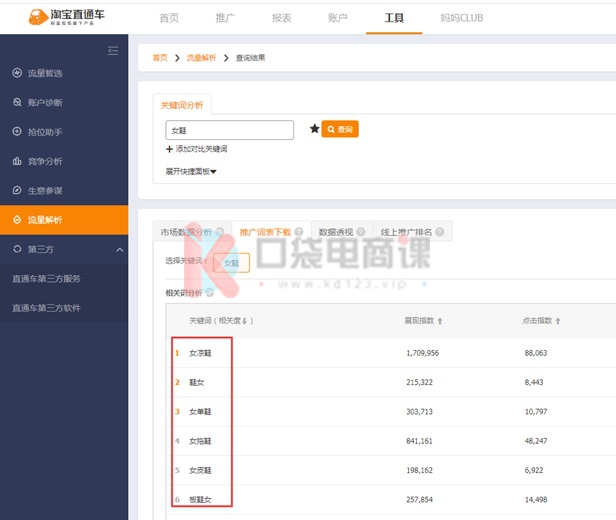Click help icon next to 数据透视

tap(361, 232)
